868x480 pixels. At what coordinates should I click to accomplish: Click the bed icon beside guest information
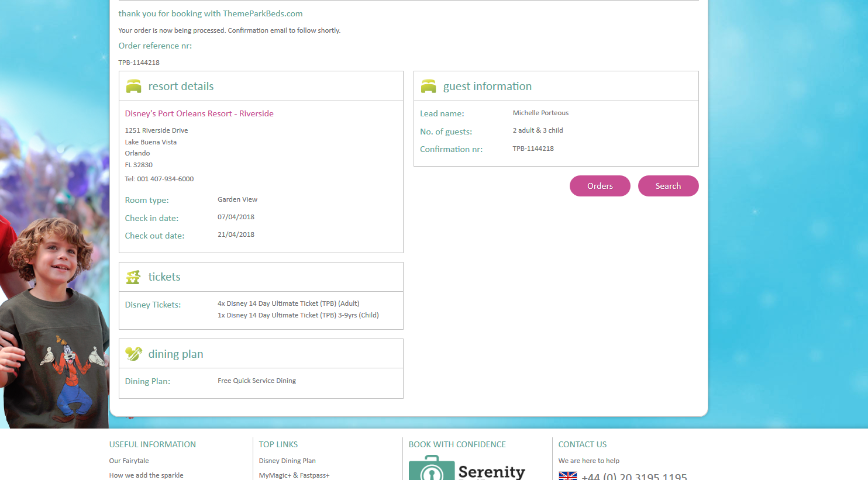point(428,87)
